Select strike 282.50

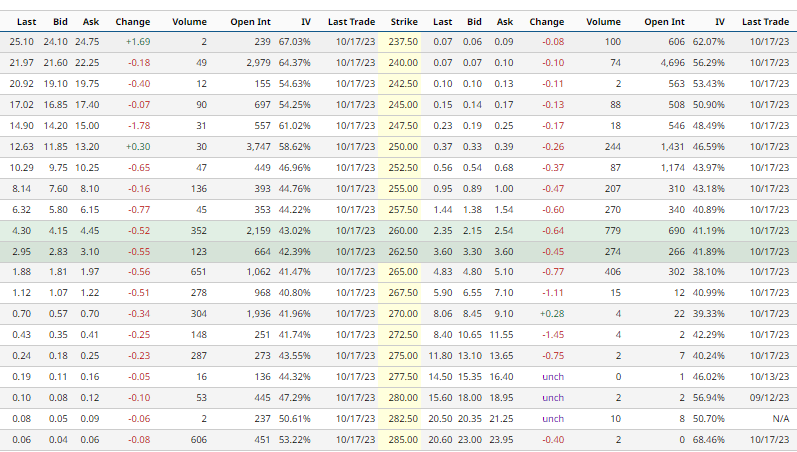(403, 419)
